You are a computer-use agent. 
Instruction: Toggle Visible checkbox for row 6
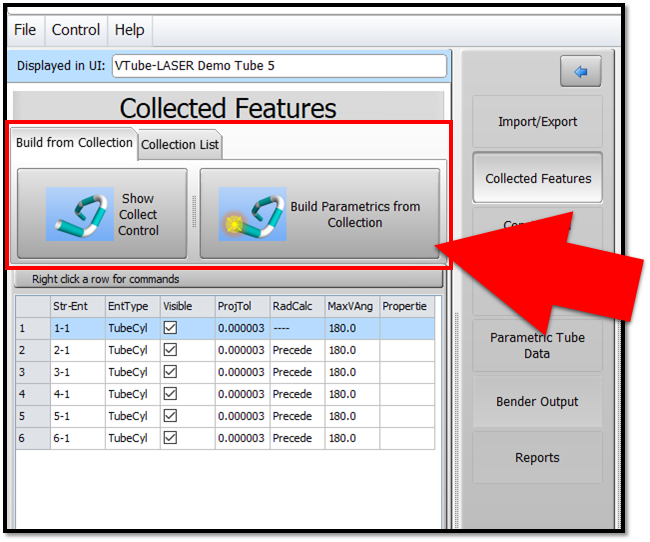point(170,438)
